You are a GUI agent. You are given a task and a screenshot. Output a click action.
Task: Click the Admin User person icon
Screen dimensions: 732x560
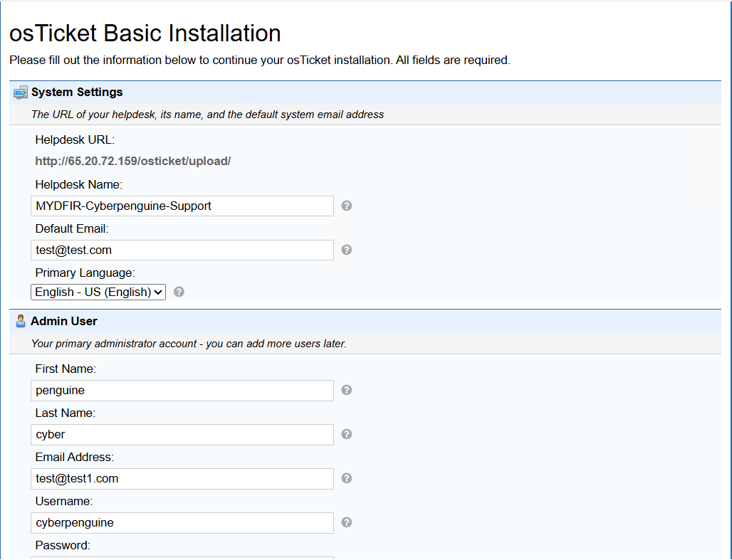[21, 321]
